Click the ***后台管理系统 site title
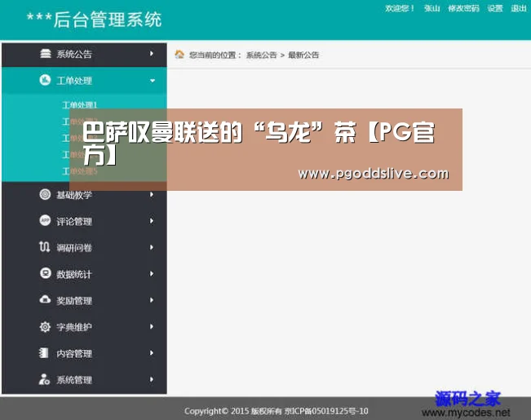The width and height of the screenshot is (531, 420). [x=95, y=20]
